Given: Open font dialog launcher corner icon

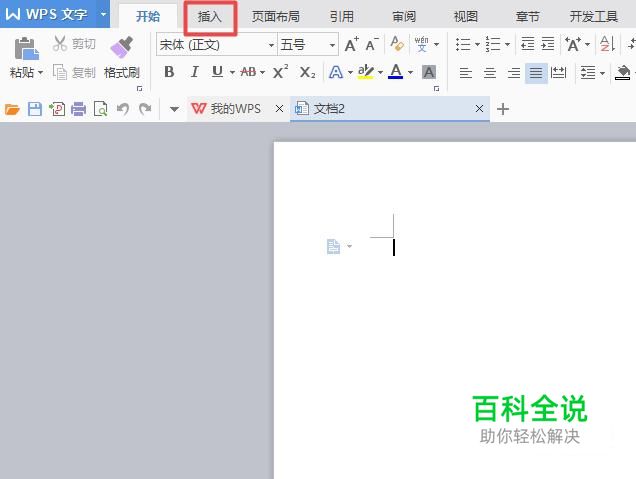Looking at the screenshot, I should click(436, 88).
